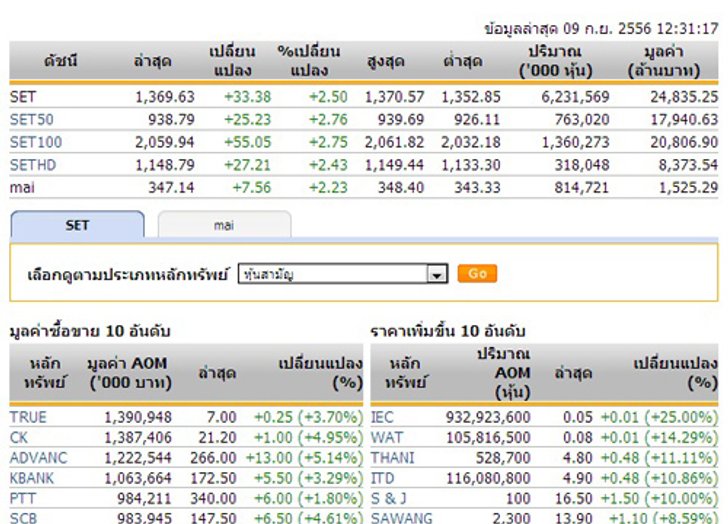Click IEC volume 932,923,600
728x524 pixels.
click(x=488, y=417)
